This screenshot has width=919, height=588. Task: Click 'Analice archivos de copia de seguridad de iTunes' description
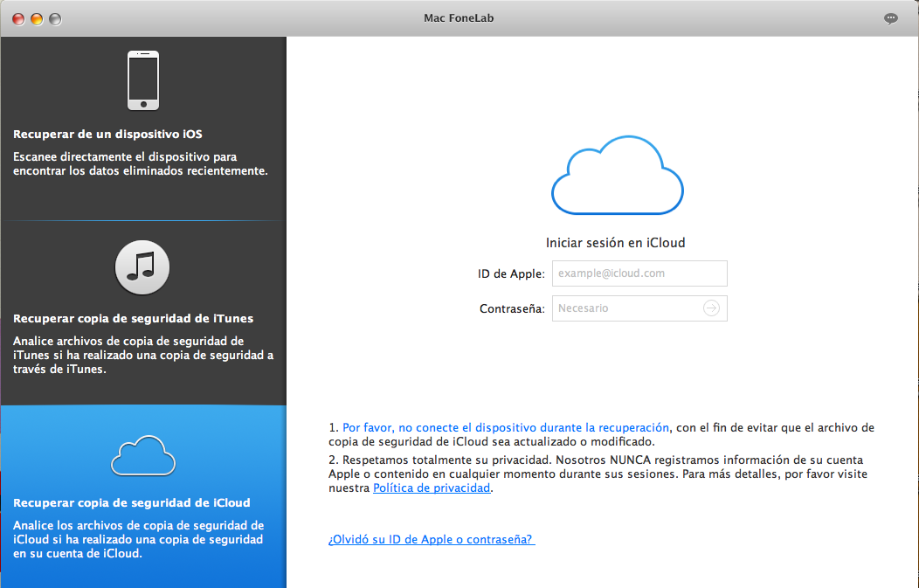tap(143, 355)
